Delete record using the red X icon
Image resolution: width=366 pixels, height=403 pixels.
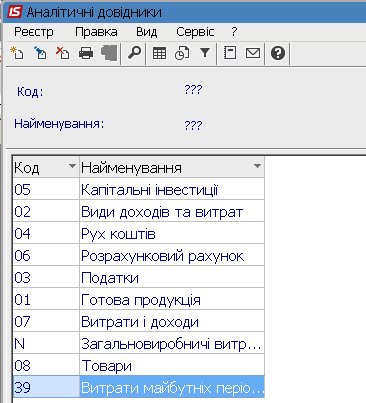pyautogui.click(x=62, y=53)
